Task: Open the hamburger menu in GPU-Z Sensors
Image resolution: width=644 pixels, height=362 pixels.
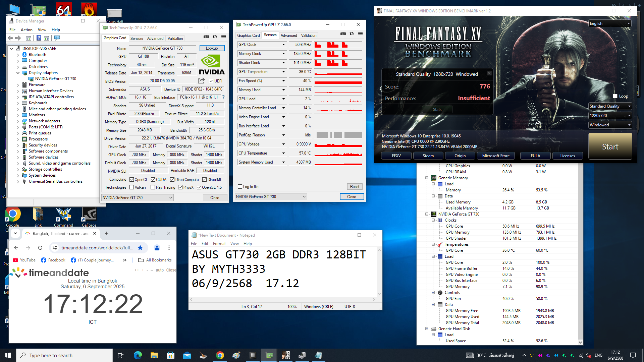Action: pos(360,34)
